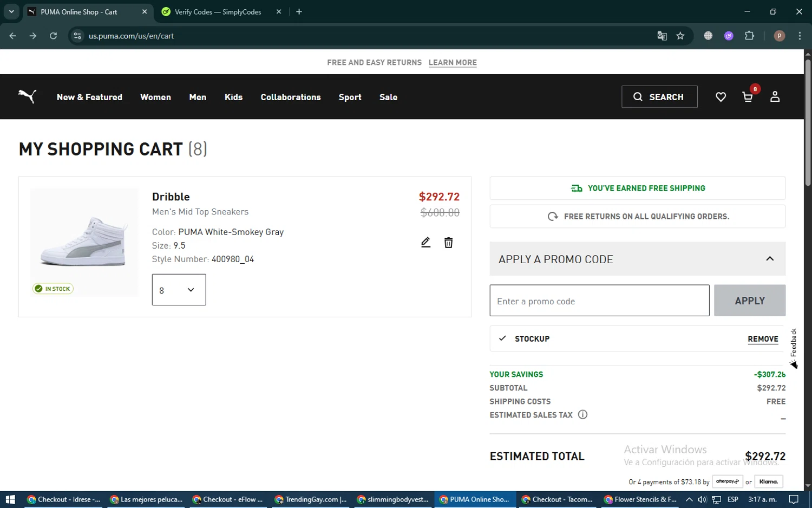The image size is (812, 508).
Task: Open the Feedback side tab
Action: [x=794, y=349]
